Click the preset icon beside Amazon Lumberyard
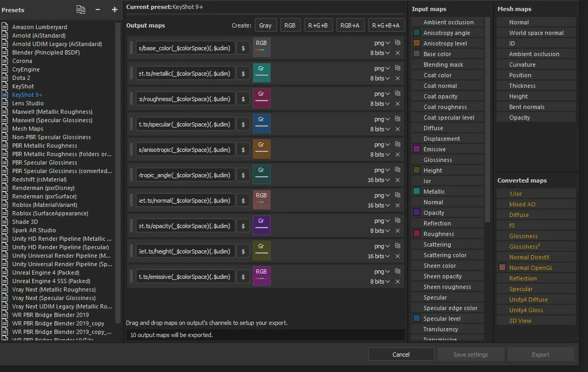 [x=5, y=26]
